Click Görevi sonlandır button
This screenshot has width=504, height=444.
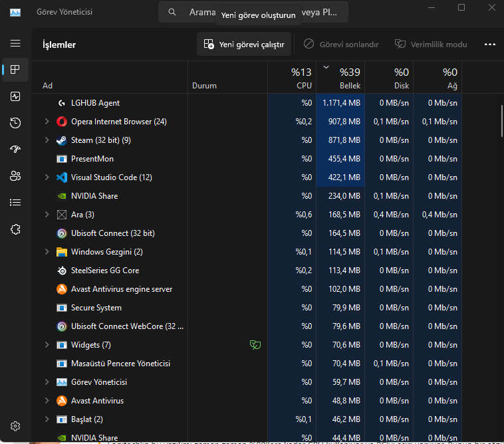click(341, 44)
